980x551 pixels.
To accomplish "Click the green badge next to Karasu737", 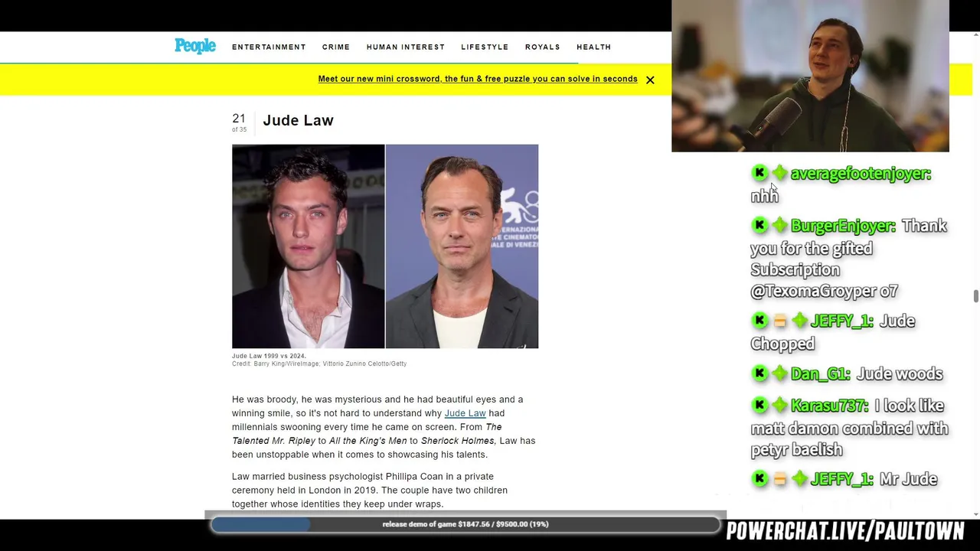I will (779, 405).
